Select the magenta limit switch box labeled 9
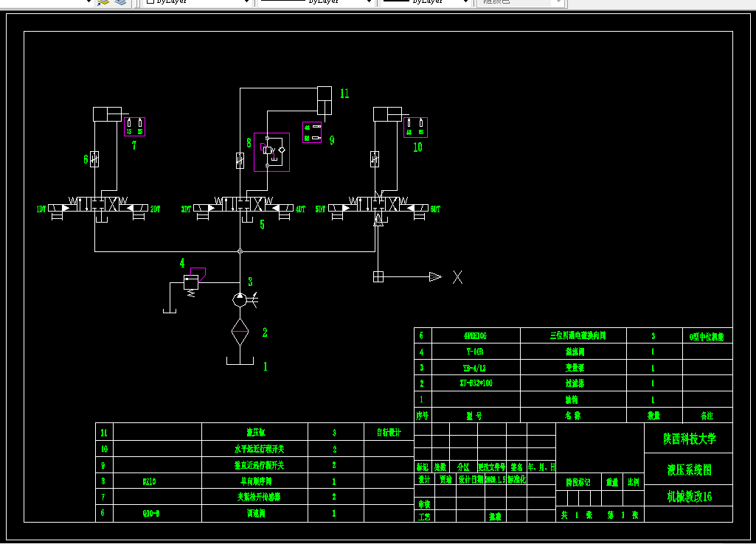The width and height of the screenshot is (756, 544). (313, 133)
